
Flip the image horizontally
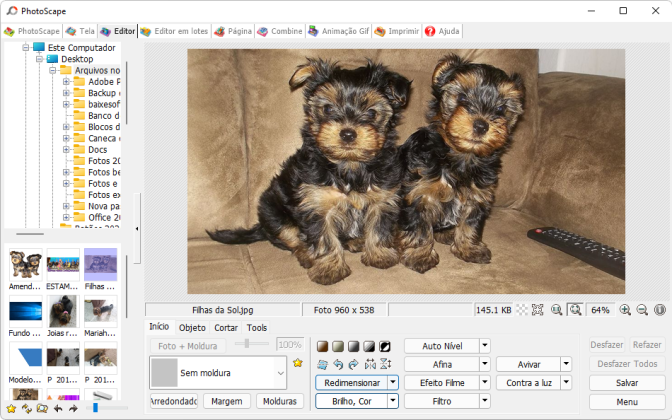[370, 365]
